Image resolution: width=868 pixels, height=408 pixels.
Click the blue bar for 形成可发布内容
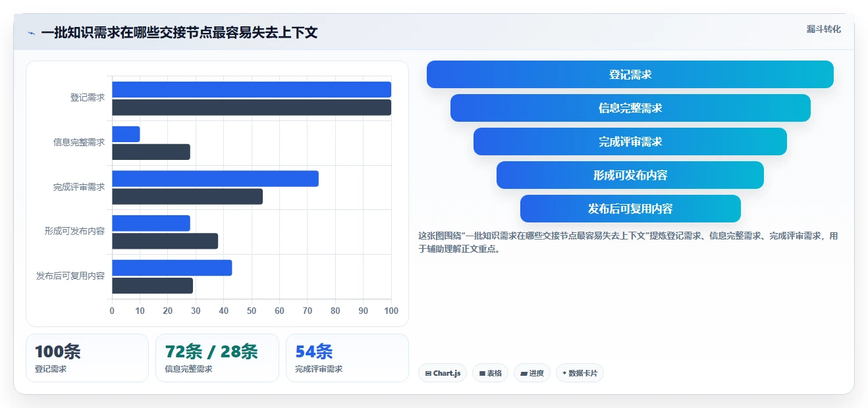(x=151, y=223)
